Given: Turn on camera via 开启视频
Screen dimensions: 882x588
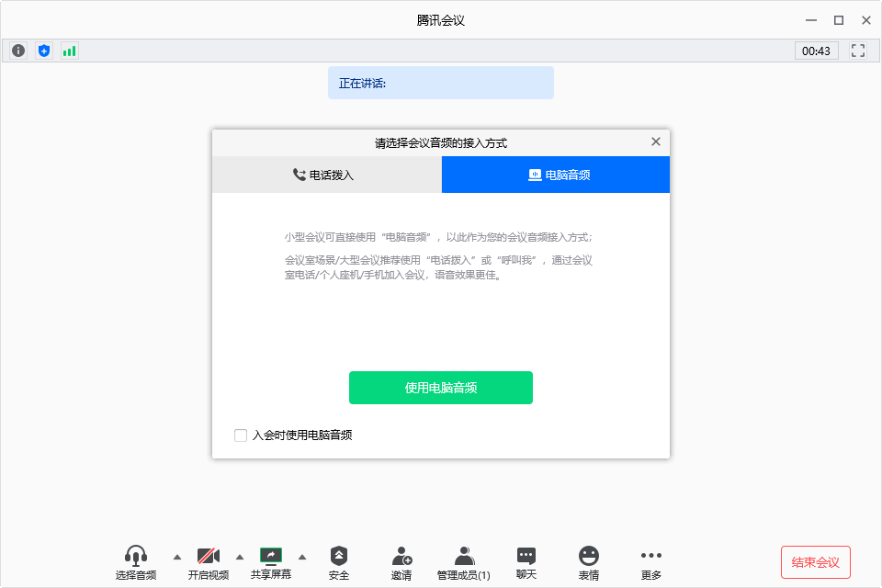Looking at the screenshot, I should point(209,562).
